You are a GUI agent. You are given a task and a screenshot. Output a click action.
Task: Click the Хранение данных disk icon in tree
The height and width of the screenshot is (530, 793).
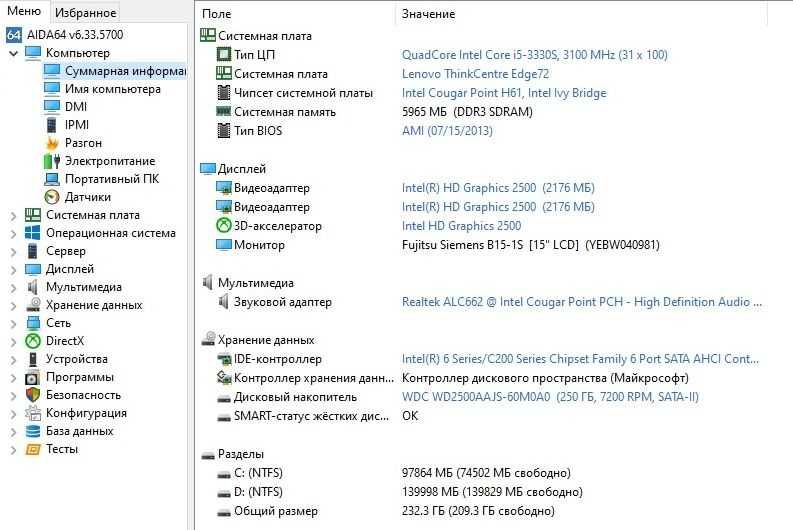pos(33,305)
